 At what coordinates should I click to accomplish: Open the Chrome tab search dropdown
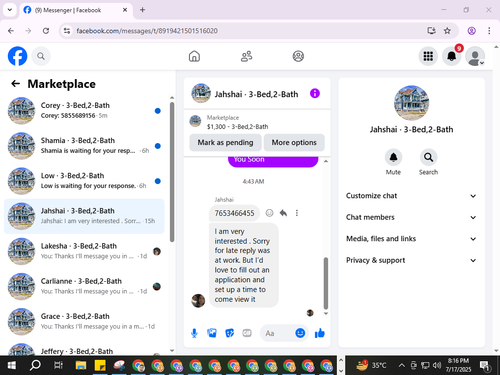10,10
